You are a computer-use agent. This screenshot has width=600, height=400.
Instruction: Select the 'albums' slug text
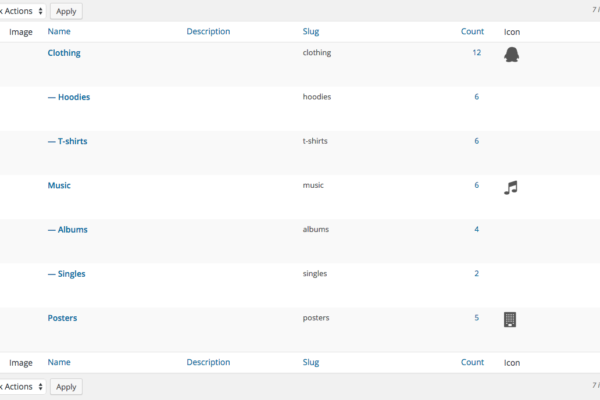tap(316, 229)
